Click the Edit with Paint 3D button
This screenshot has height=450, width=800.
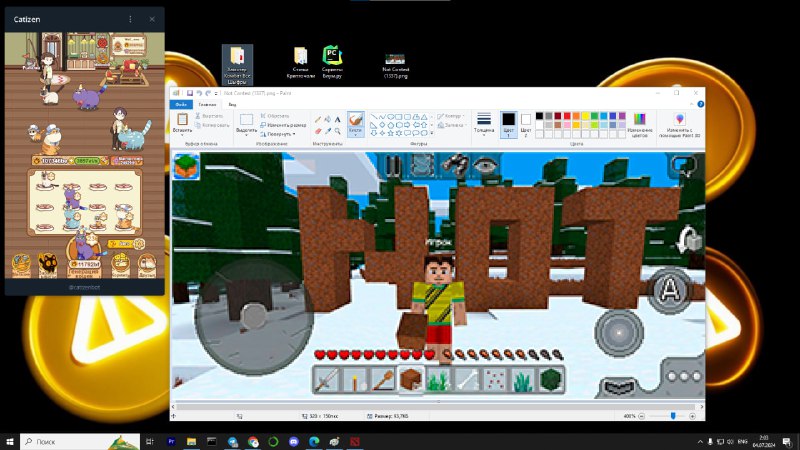click(680, 126)
